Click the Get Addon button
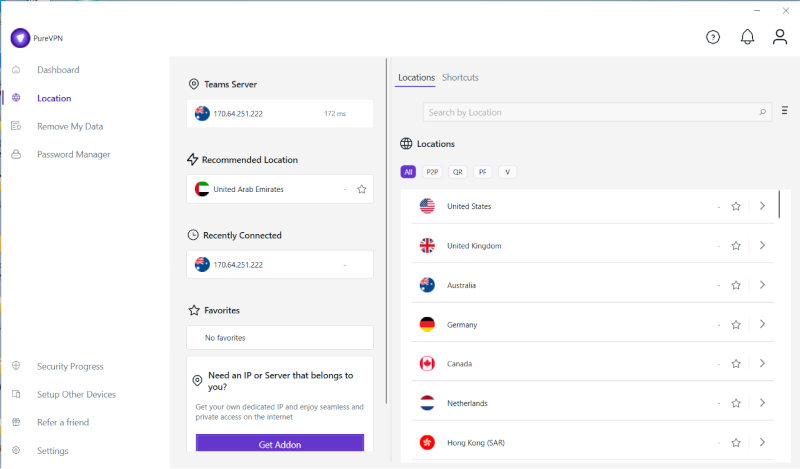 (x=280, y=443)
